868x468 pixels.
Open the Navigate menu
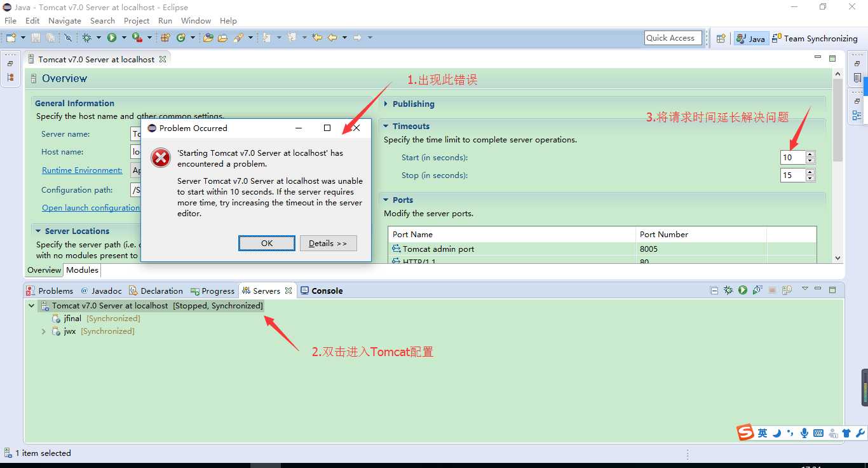click(64, 20)
